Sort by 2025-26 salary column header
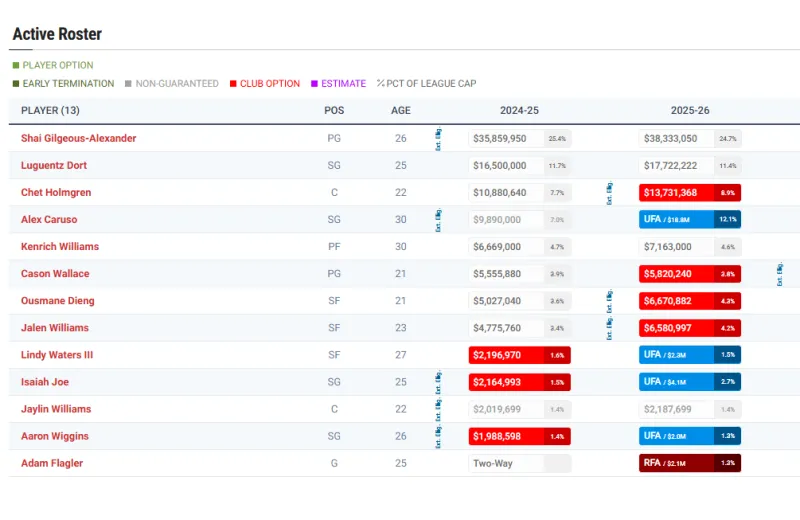Viewport: 800px width, 520px height. [690, 110]
